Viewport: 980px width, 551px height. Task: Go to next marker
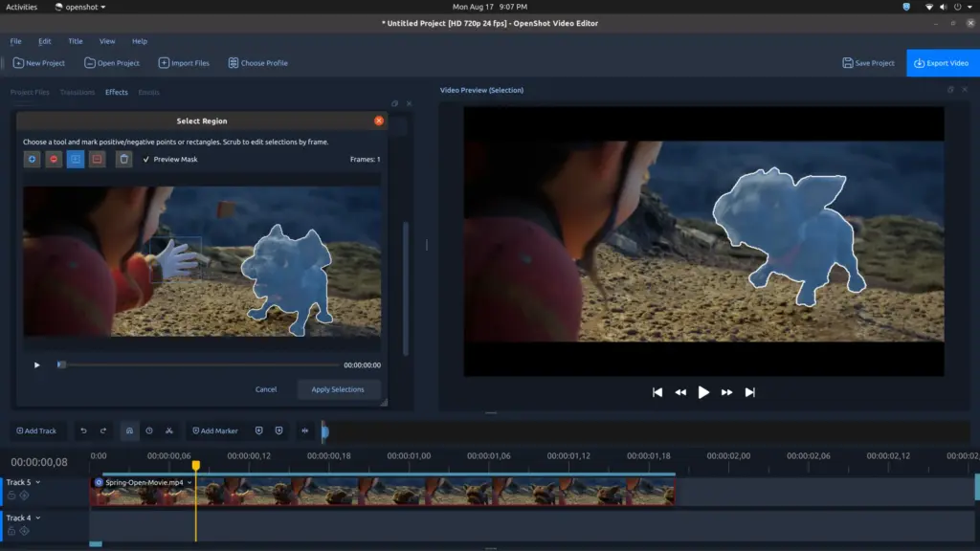[278, 430]
